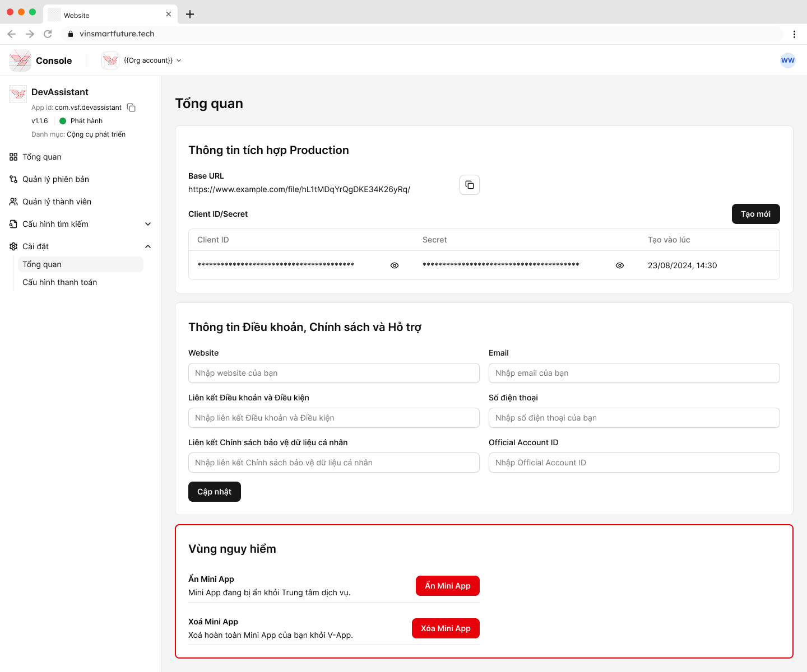
Task: Reveal the Secret value
Action: pyautogui.click(x=620, y=265)
